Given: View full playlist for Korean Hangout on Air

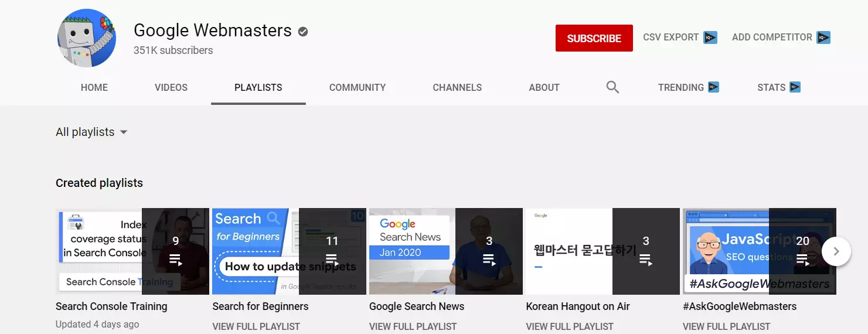Looking at the screenshot, I should click(570, 326).
